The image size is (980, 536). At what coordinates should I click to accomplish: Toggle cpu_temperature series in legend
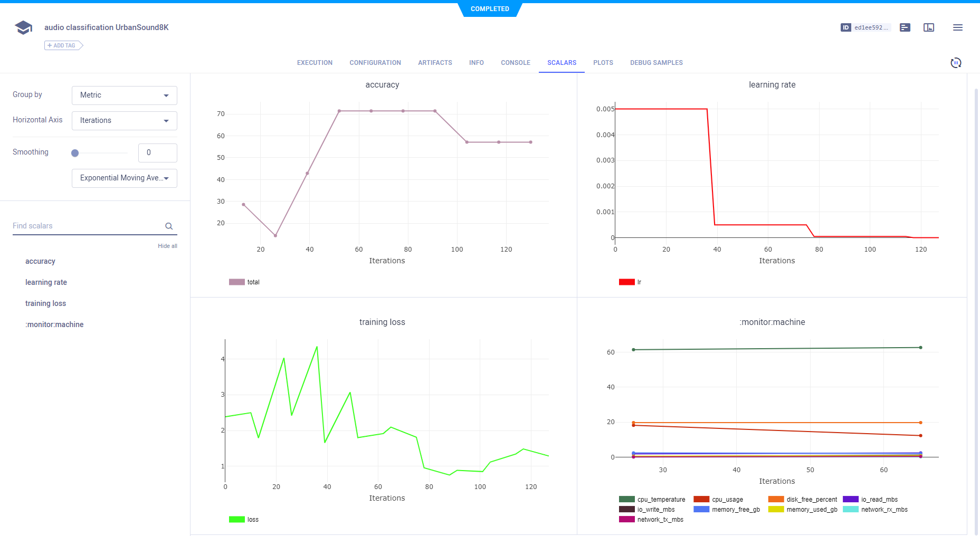point(652,500)
